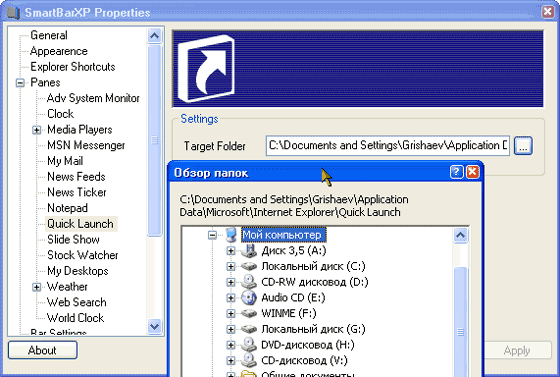
Task: Click the settings tree scrollbar down arrow
Action: click(154, 326)
